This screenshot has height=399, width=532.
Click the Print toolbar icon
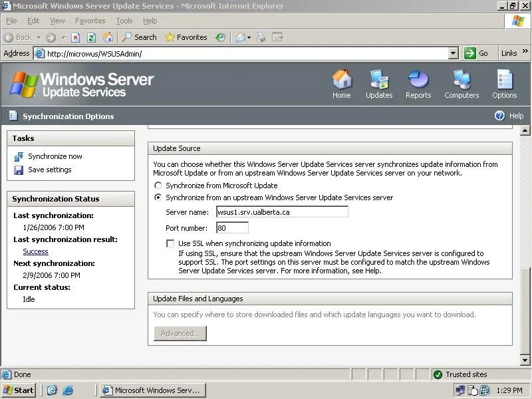(261, 37)
